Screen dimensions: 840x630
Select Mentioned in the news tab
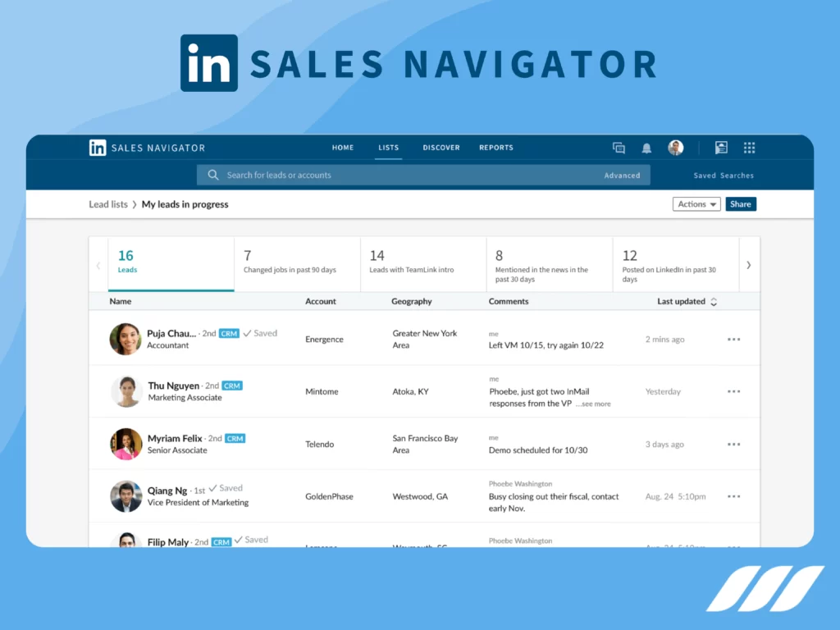[x=550, y=264]
